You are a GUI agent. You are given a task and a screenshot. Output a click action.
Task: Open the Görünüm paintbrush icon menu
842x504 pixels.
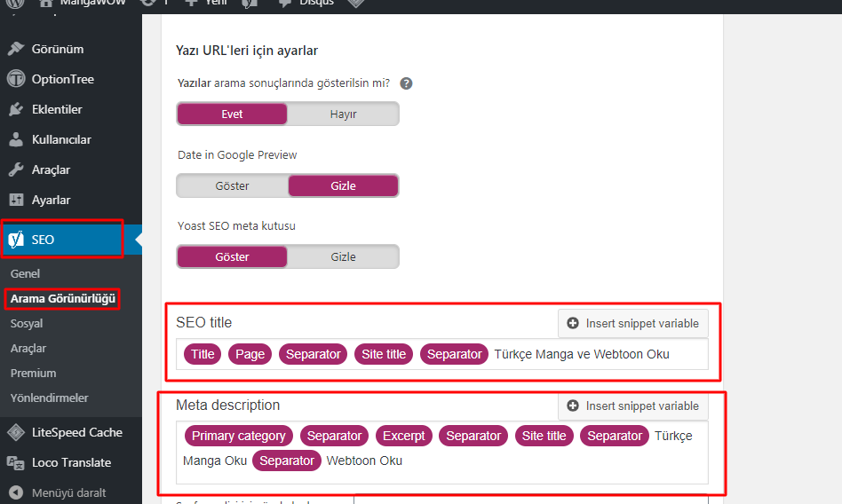16,49
